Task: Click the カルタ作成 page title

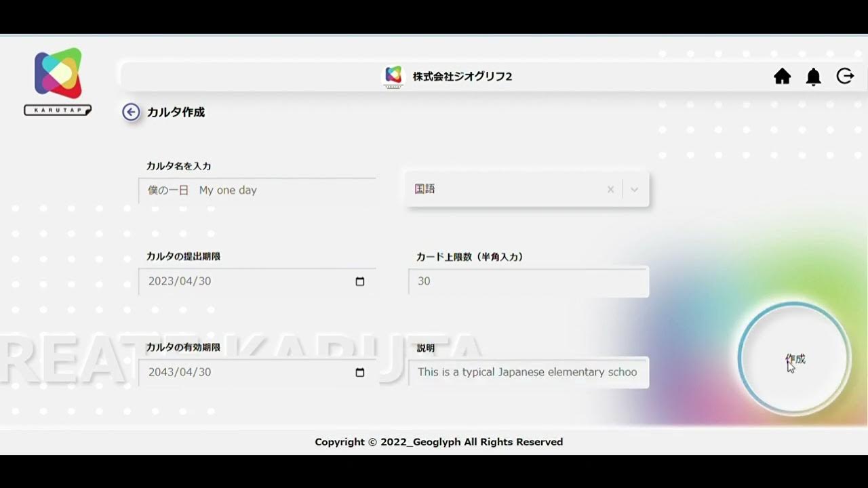Action: (176, 112)
